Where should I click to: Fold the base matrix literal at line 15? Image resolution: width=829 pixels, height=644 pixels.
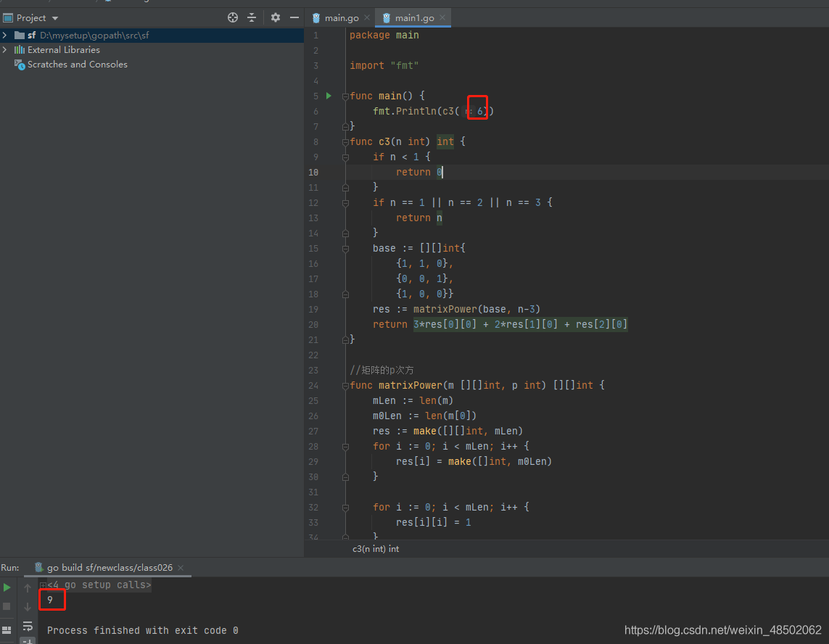345,249
